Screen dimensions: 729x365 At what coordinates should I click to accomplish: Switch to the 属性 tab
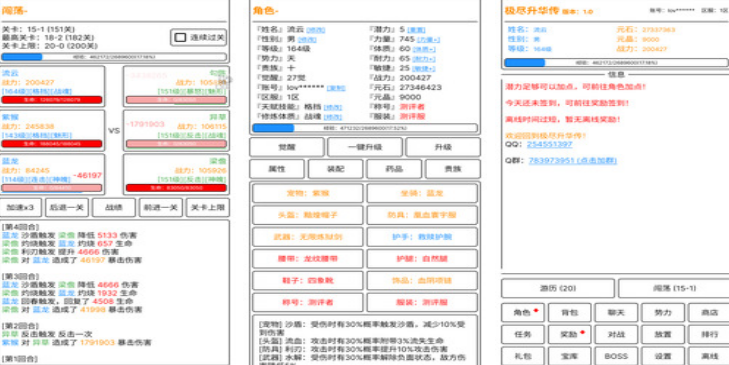(x=277, y=169)
